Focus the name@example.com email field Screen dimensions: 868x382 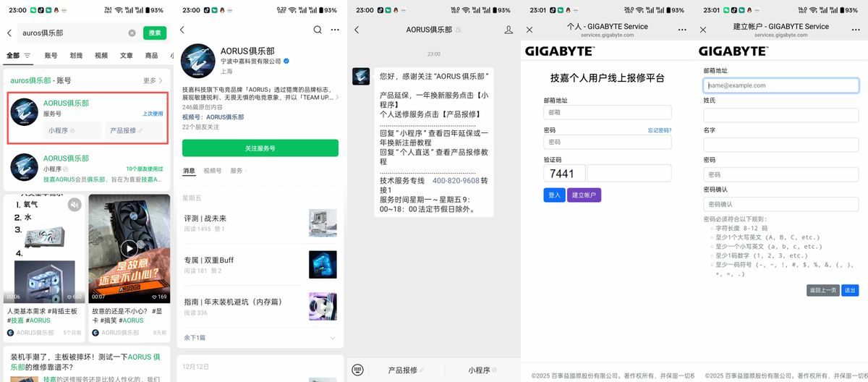781,85
